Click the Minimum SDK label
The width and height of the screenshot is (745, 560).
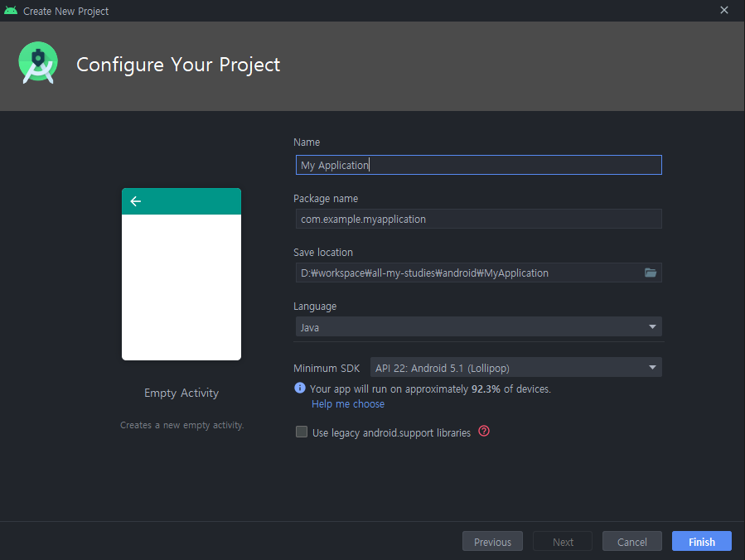coord(327,368)
